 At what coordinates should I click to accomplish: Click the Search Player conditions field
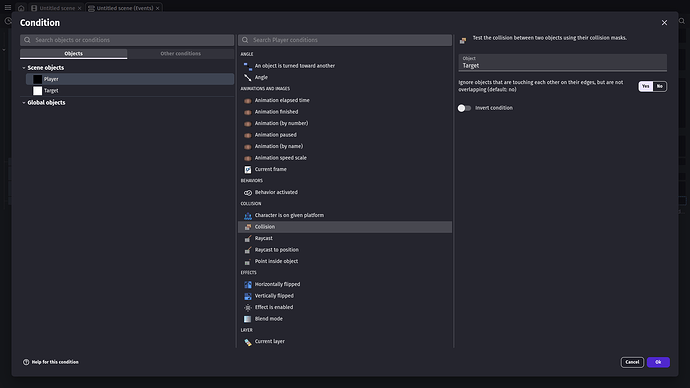point(345,40)
